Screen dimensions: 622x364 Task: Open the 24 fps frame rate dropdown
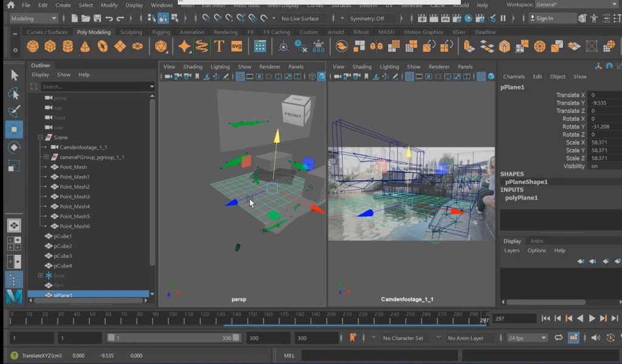(527, 338)
